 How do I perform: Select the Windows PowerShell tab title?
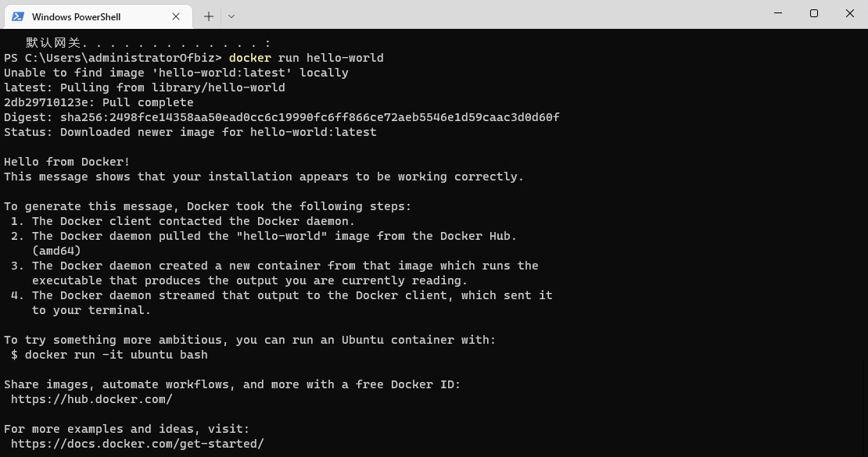point(76,16)
